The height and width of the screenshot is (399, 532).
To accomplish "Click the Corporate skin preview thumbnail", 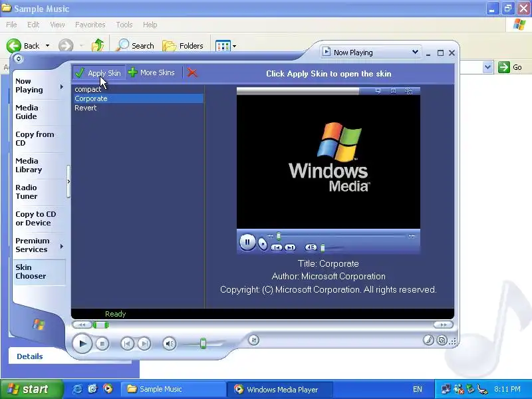I will 329,170.
